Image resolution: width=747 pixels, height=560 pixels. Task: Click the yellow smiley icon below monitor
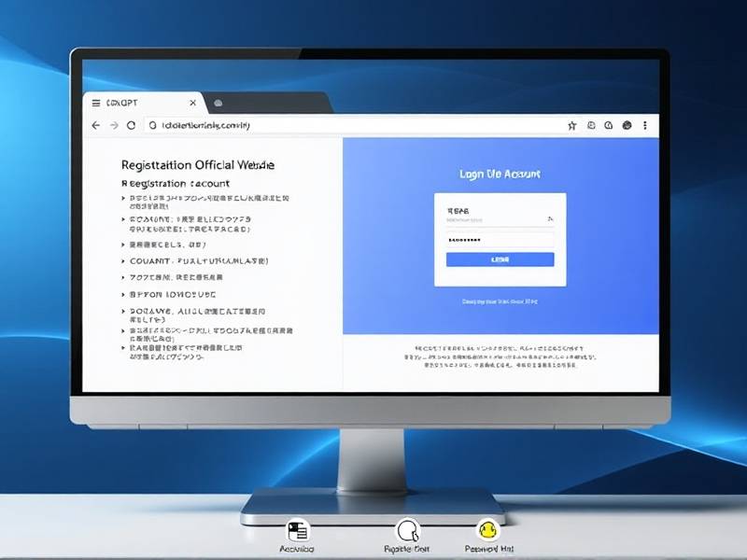tap(486, 530)
